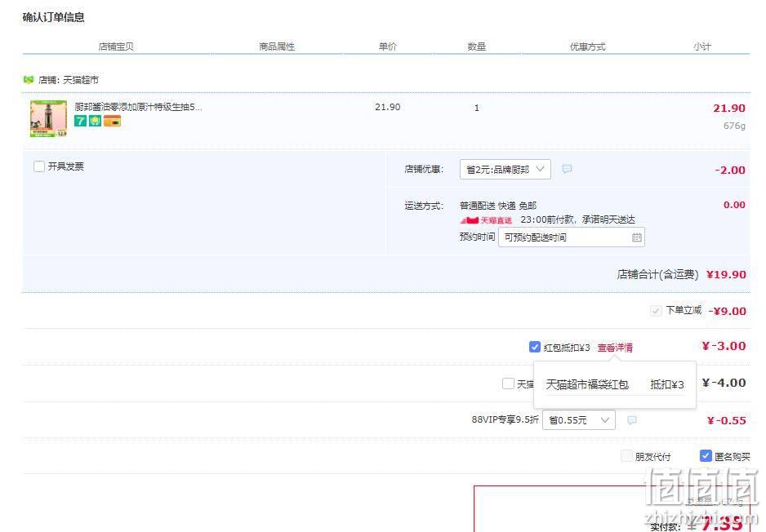Click the store name 天猫超市
The image size is (766, 532).
pyautogui.click(x=81, y=80)
